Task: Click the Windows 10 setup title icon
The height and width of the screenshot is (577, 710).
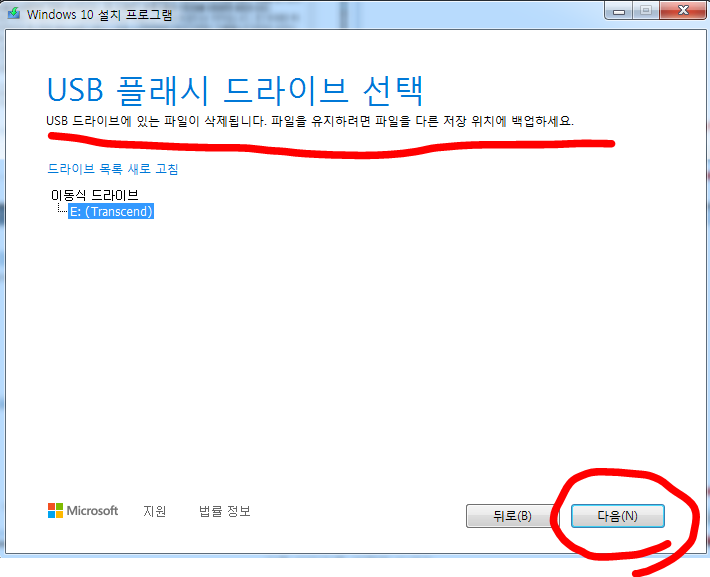Action: pyautogui.click(x=14, y=13)
